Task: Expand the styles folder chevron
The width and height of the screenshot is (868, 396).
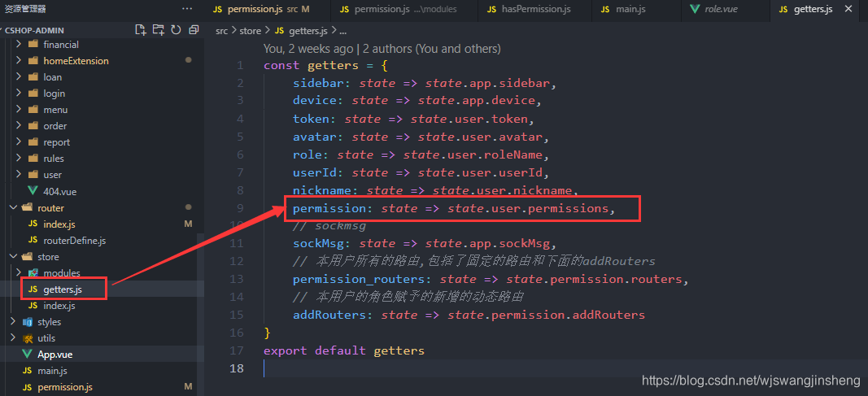Action: (x=13, y=322)
